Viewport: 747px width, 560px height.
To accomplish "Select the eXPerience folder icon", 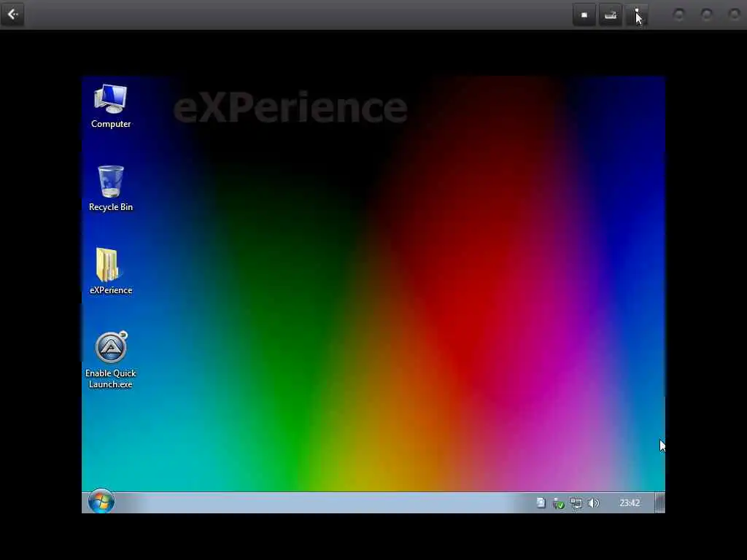I will click(109, 265).
